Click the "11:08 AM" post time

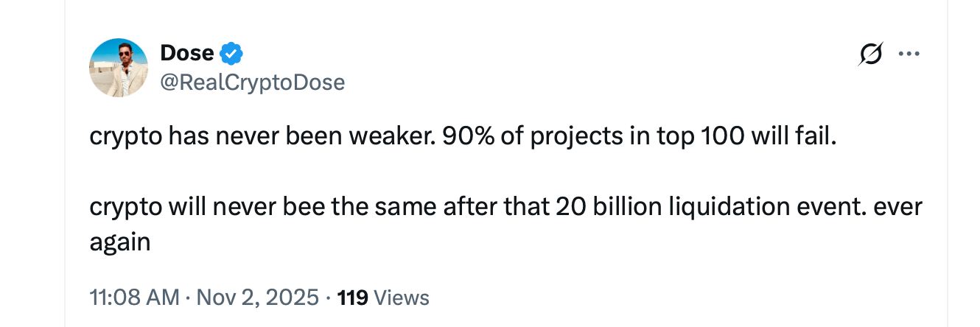pyautogui.click(x=133, y=298)
